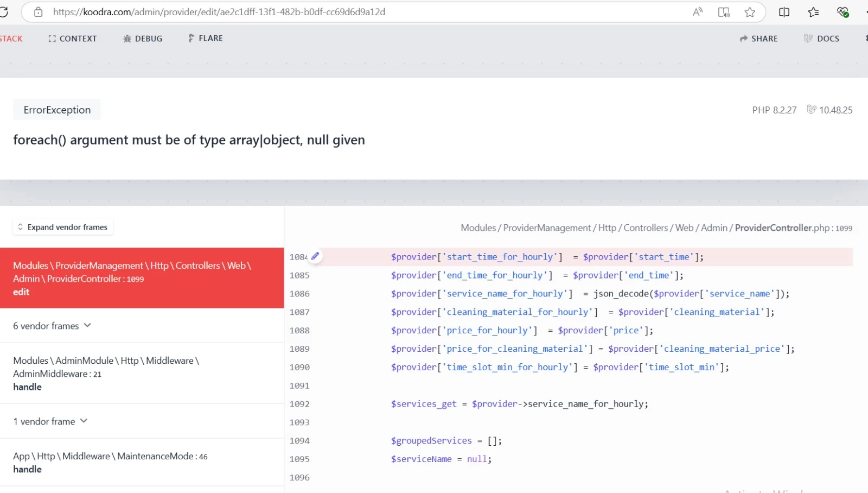Click the site information lock icon
The width and height of the screenshot is (868, 493).
[38, 12]
